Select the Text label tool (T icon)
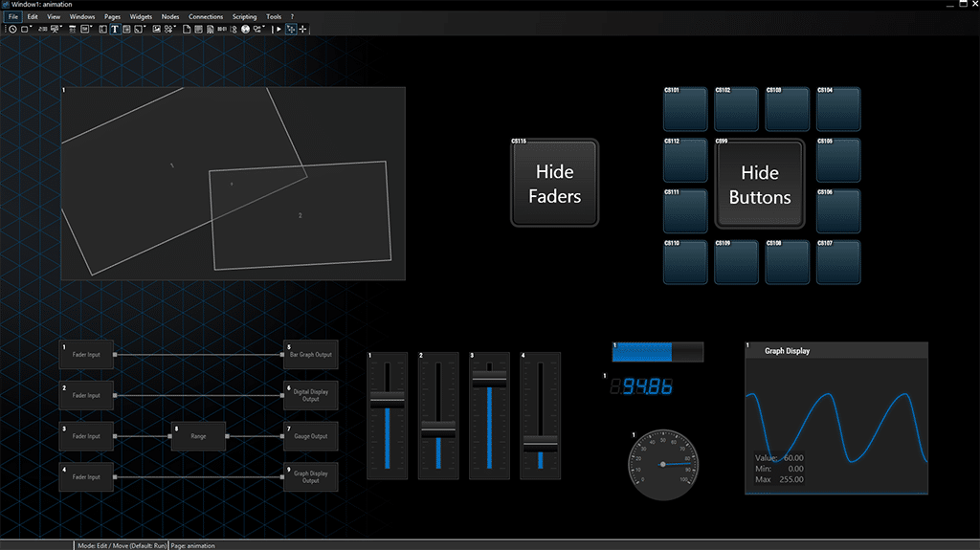 click(x=114, y=30)
